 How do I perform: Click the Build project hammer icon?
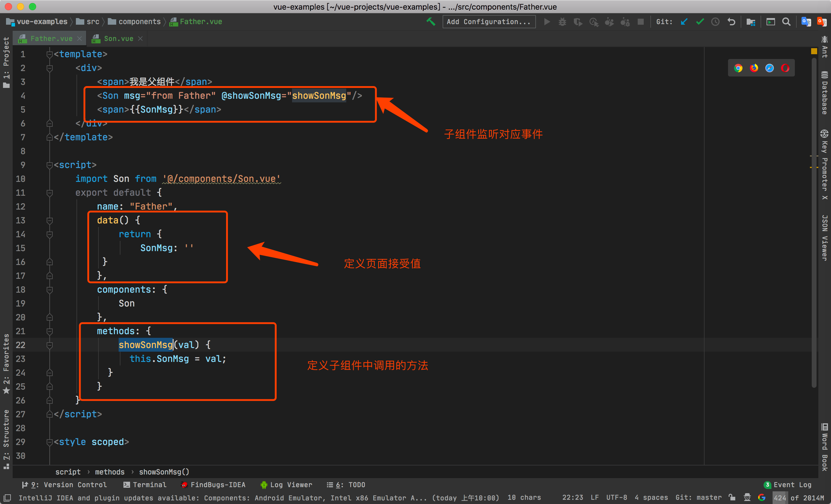pos(431,22)
